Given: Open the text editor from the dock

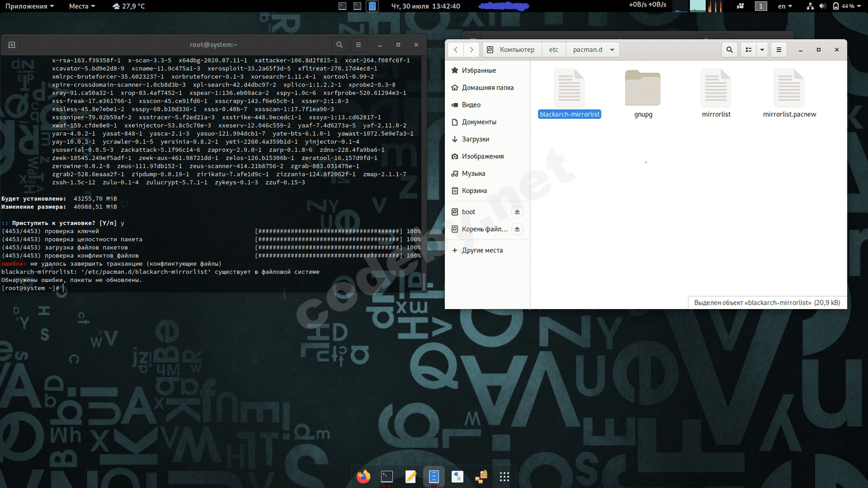Looking at the screenshot, I should tap(411, 477).
